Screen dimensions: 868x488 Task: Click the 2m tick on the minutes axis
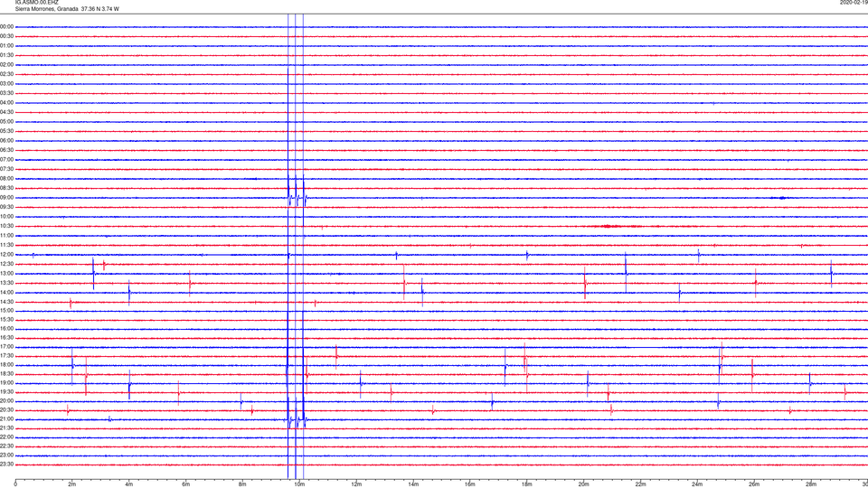72,484
